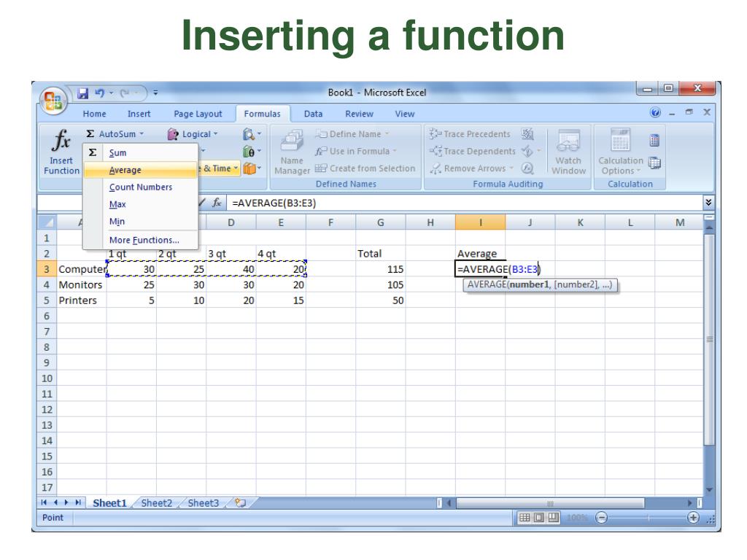This screenshot has width=747, height=560.
Task: Click the Insert Function fx button
Action: tap(62, 152)
